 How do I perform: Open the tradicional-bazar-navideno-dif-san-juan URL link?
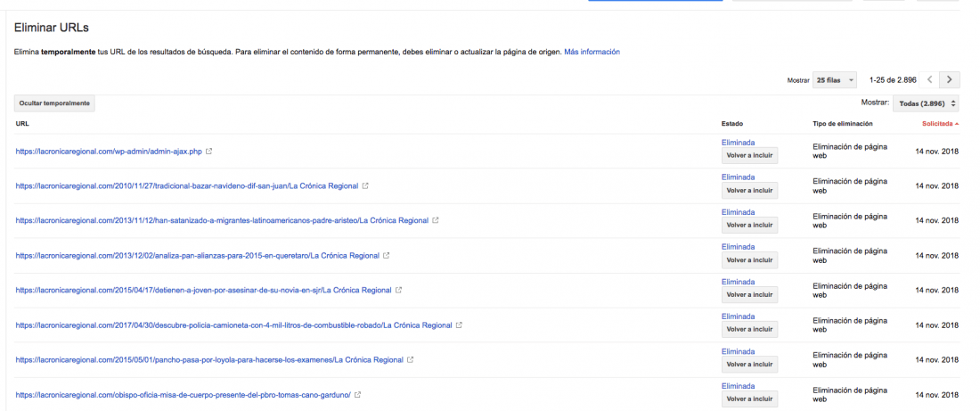(x=187, y=185)
